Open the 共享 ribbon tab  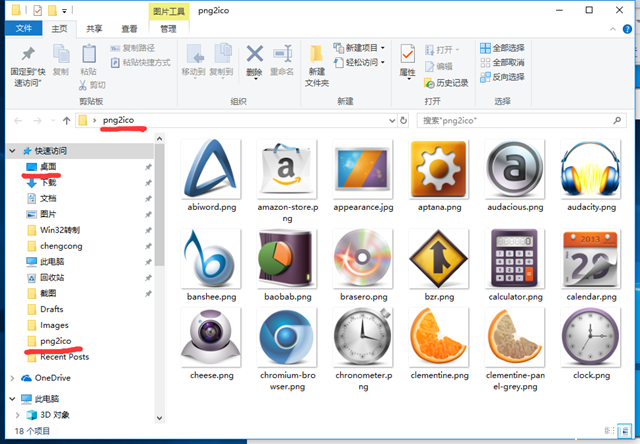(x=93, y=29)
